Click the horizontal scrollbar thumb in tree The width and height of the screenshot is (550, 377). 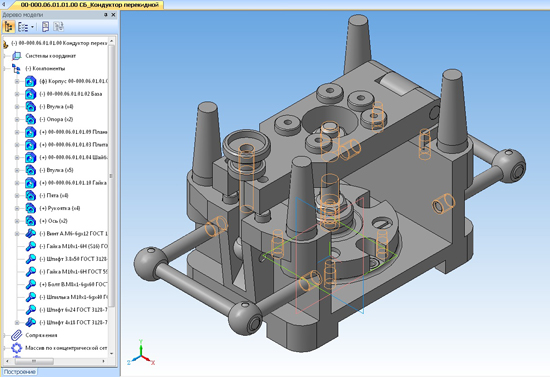34,361
